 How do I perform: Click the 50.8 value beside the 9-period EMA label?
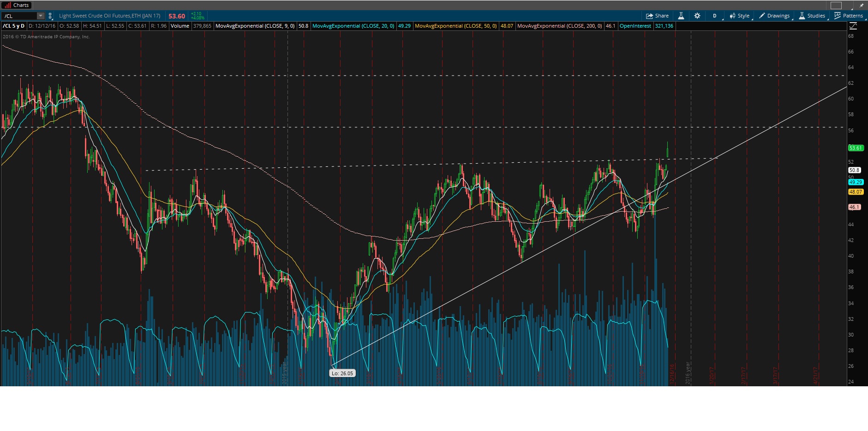tap(303, 26)
